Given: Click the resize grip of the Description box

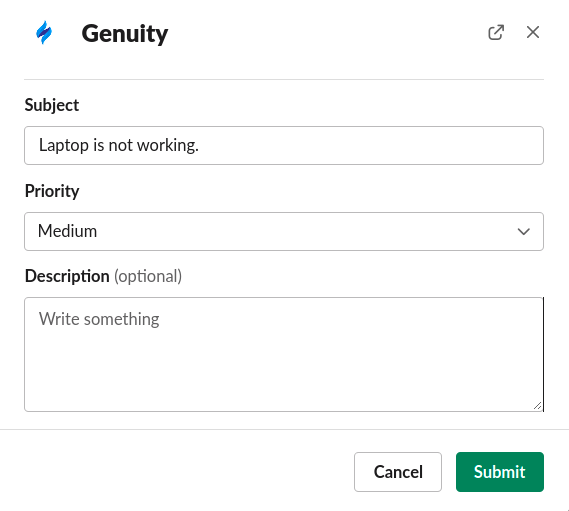Looking at the screenshot, I should [x=537, y=406].
